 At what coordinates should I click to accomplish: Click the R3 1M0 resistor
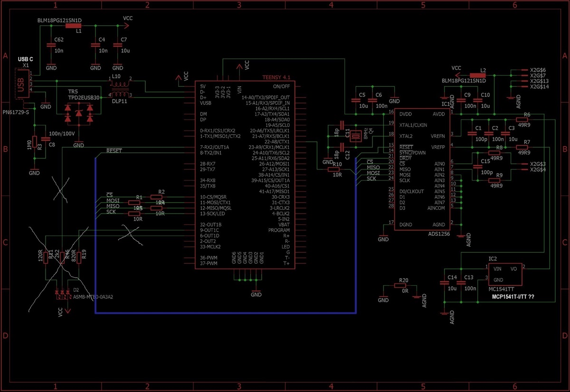pyautogui.click(x=34, y=145)
